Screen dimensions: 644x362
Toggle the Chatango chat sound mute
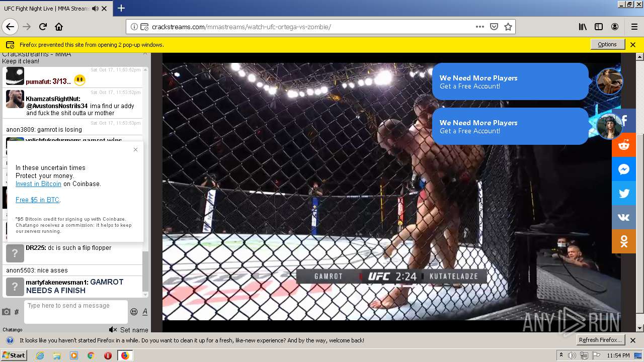pos(113,330)
